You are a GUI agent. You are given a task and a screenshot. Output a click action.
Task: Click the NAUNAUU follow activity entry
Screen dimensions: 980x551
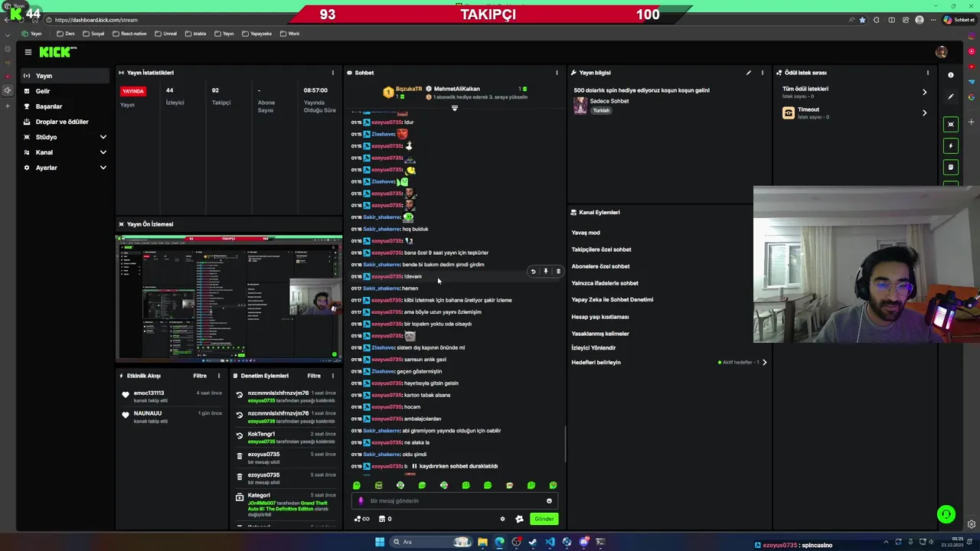[x=173, y=416]
